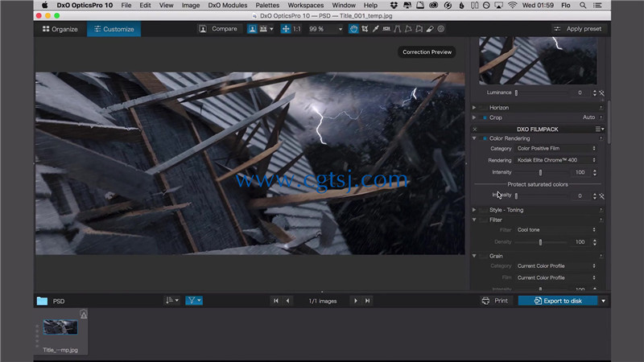644x362 pixels.
Task: Open the File menu
Action: pos(126,6)
